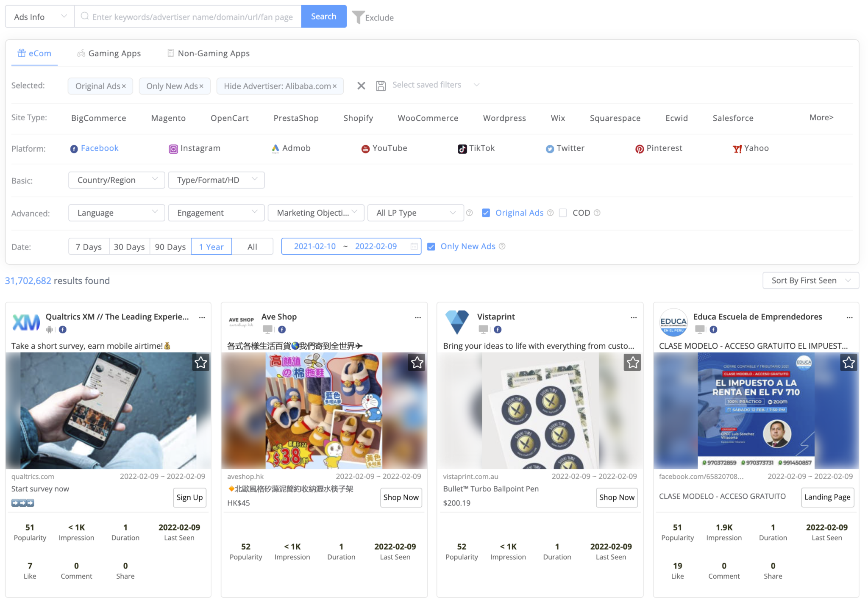The height and width of the screenshot is (605, 868).
Task: Open the Marketing Objective dropdown
Action: pos(315,212)
